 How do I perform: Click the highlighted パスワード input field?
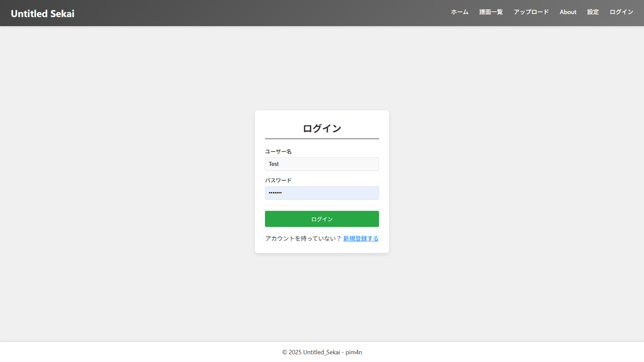[322, 193]
